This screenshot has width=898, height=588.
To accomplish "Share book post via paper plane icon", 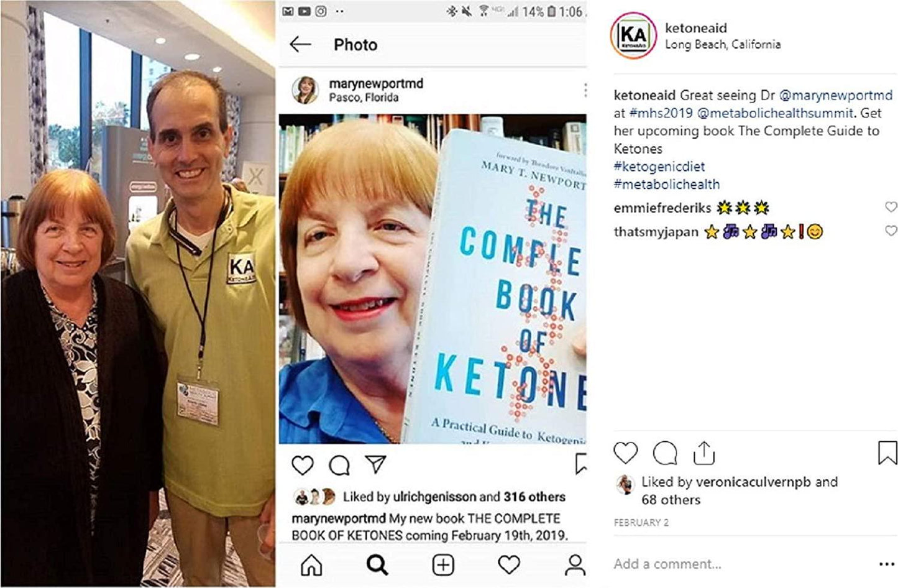I will click(x=375, y=464).
